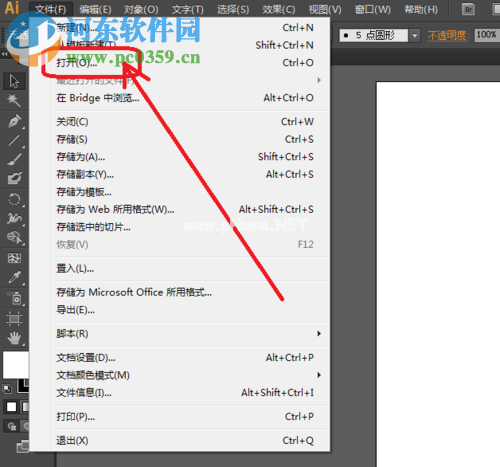The height and width of the screenshot is (467, 500).
Task: Select the Hand tool
Action: pos(14,338)
